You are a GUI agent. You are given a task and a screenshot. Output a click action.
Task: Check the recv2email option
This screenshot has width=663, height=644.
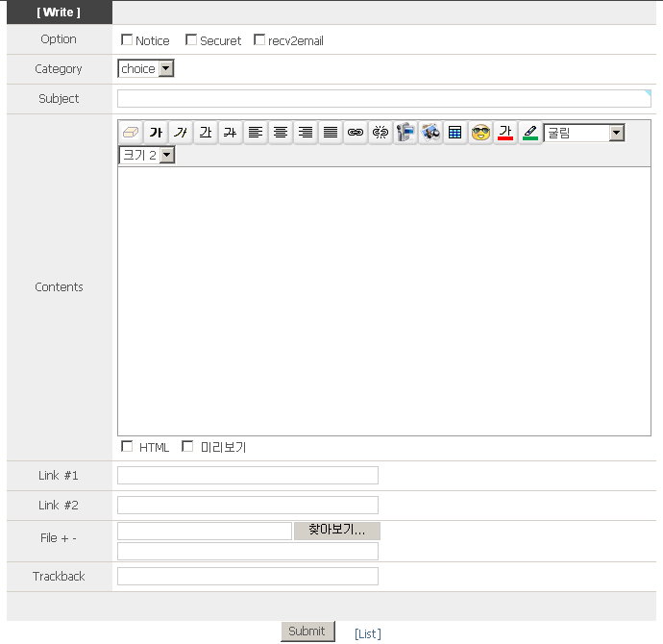[x=259, y=40]
